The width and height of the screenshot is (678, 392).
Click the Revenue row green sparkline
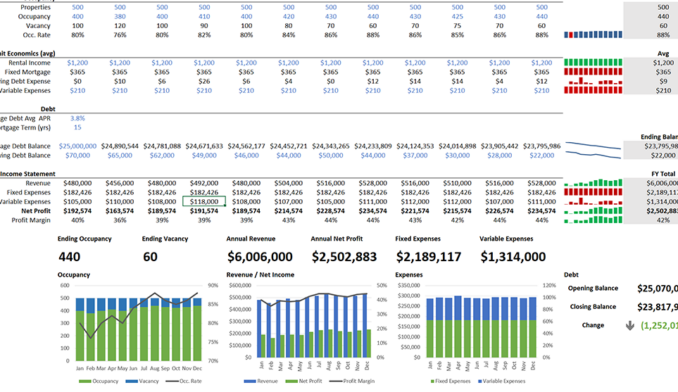click(593, 183)
